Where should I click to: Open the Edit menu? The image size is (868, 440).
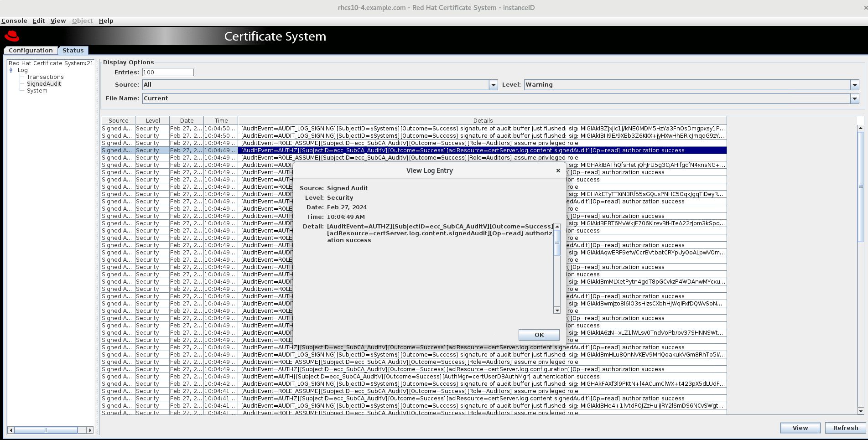39,21
